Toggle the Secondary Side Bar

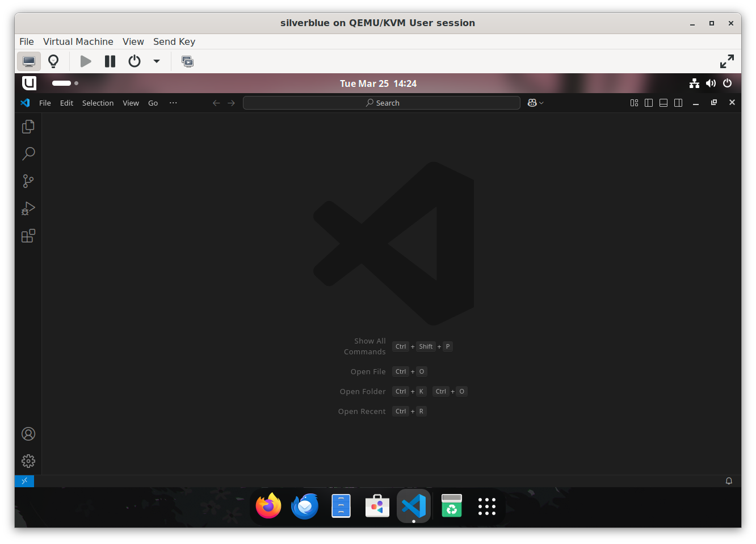coord(678,103)
